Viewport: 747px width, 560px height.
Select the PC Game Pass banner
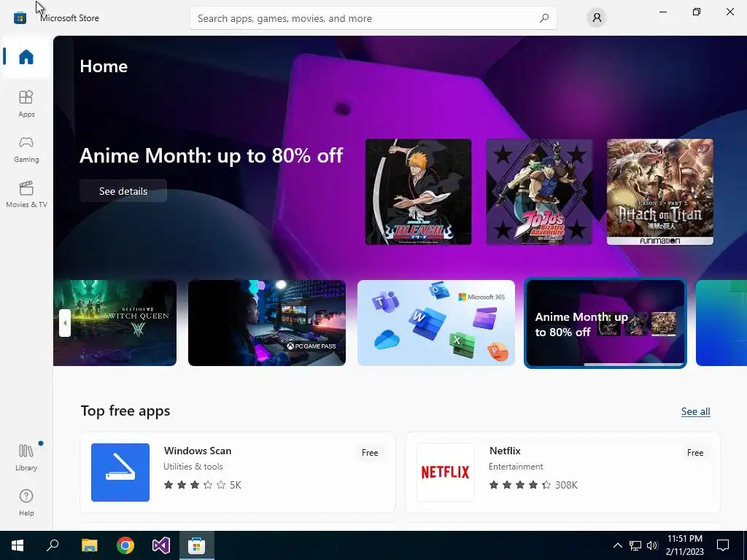click(x=267, y=323)
